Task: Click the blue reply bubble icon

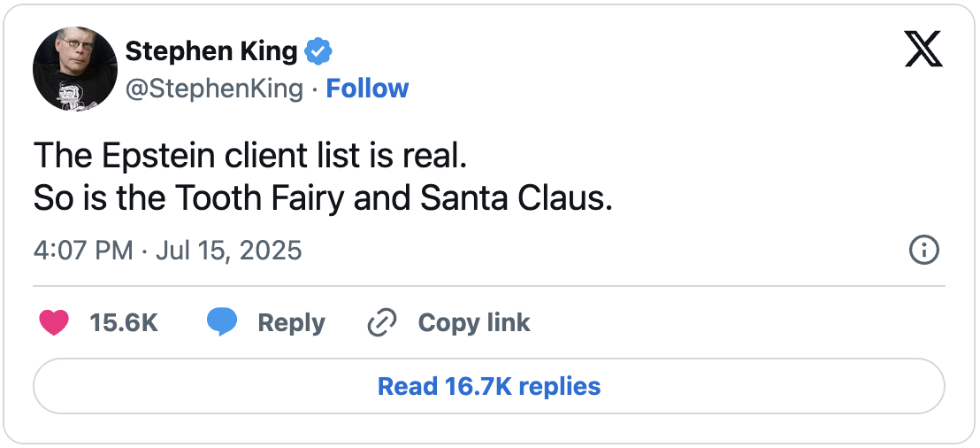Action: click(x=222, y=323)
